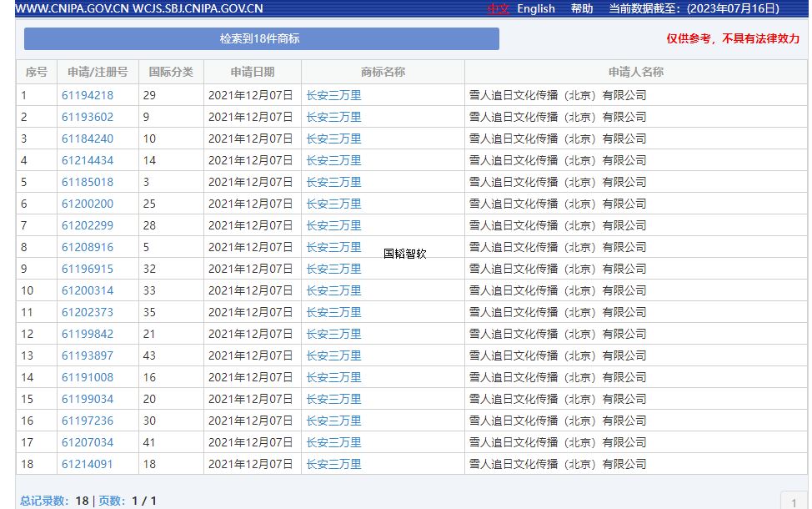Screen dimensions: 812x509
Task: Switch language to 中文
Action: (x=499, y=9)
